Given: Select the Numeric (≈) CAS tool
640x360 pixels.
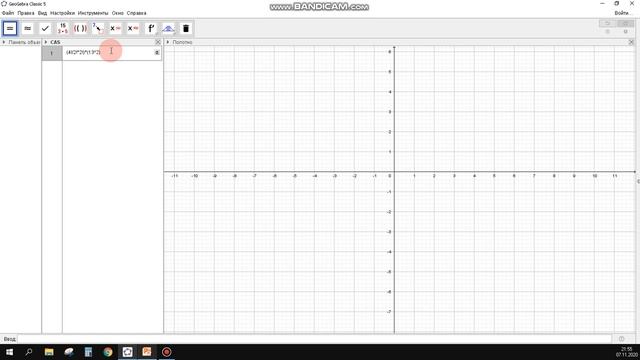Looking at the screenshot, I should 27,29.
